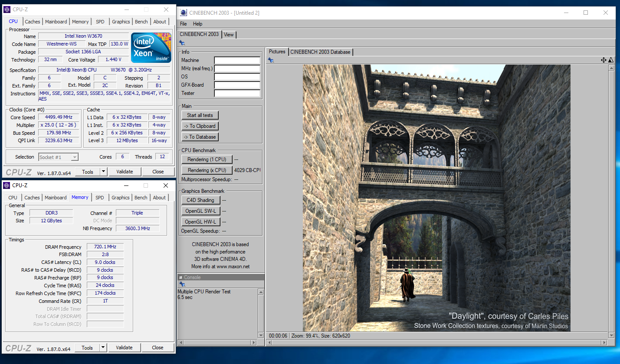Click the Console vertical scrollbar down arrow

click(261, 335)
